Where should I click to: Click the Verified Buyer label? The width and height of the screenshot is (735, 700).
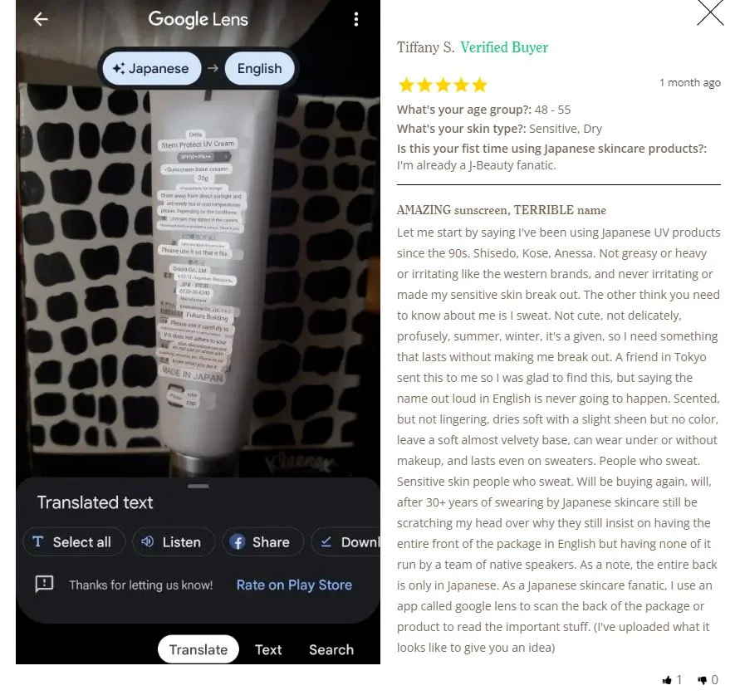click(x=504, y=47)
